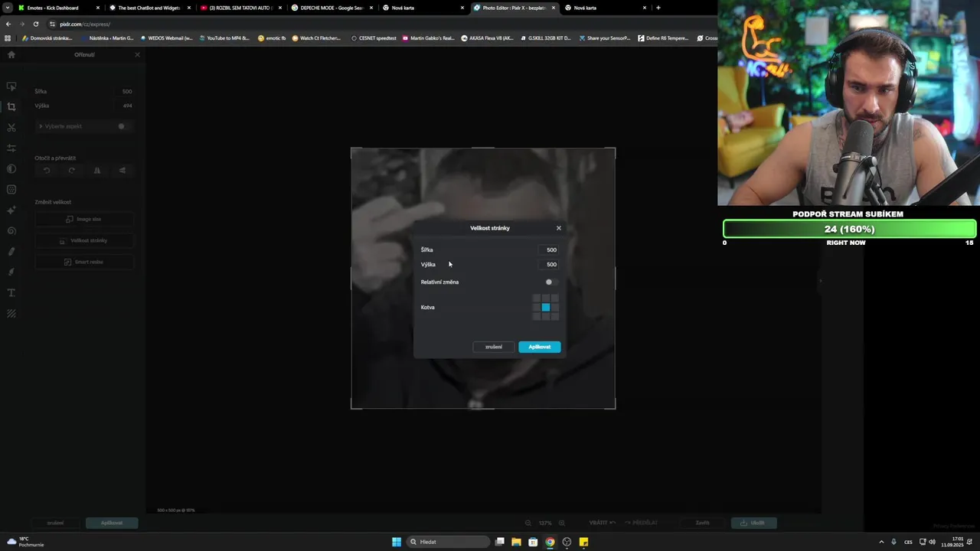Switch to DEPECHE MODE Google Search tab
This screenshot has width=980, height=551.
pyautogui.click(x=332, y=8)
